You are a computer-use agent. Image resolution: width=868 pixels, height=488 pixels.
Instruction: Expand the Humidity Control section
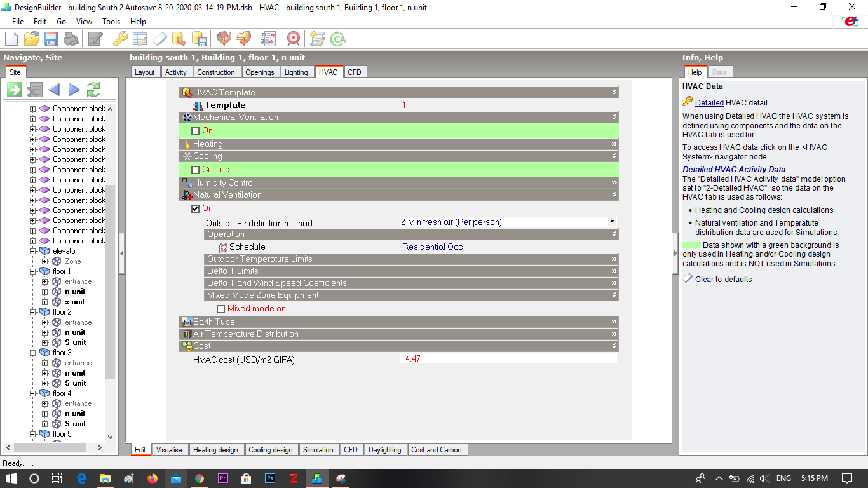tap(398, 182)
